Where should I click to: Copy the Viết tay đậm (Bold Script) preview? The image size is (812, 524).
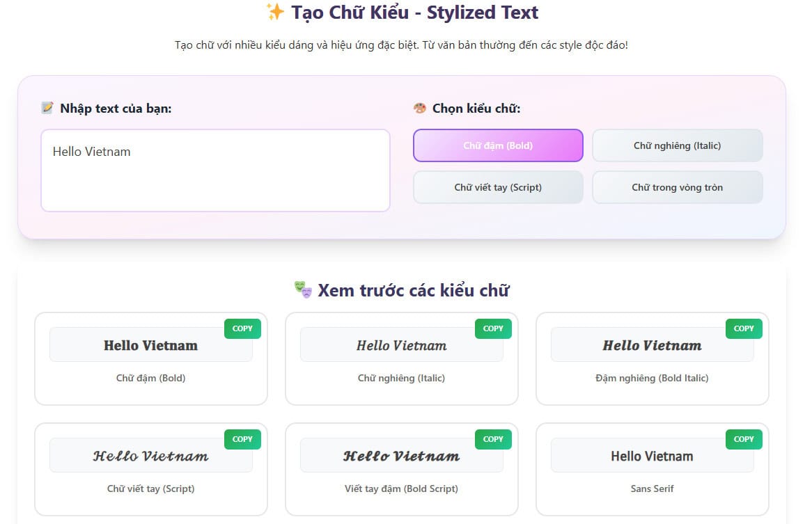493,439
